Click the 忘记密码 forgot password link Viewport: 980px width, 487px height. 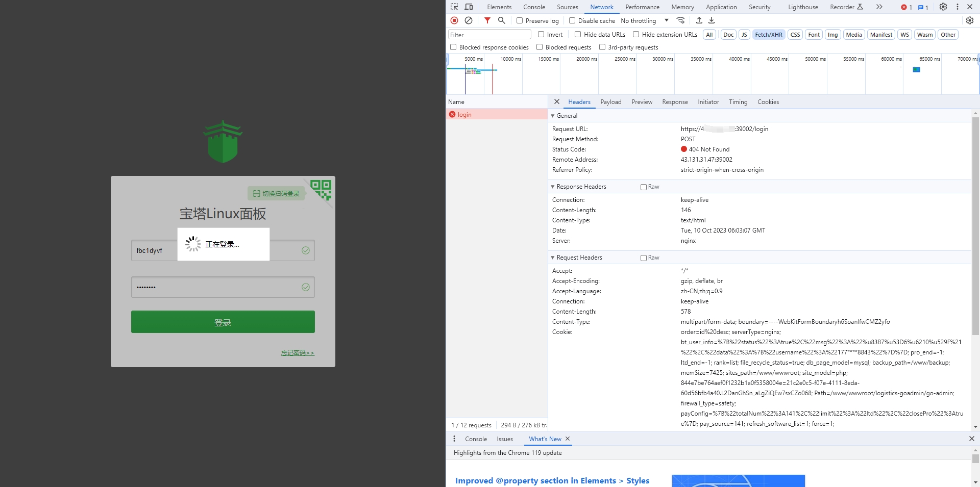click(x=298, y=353)
